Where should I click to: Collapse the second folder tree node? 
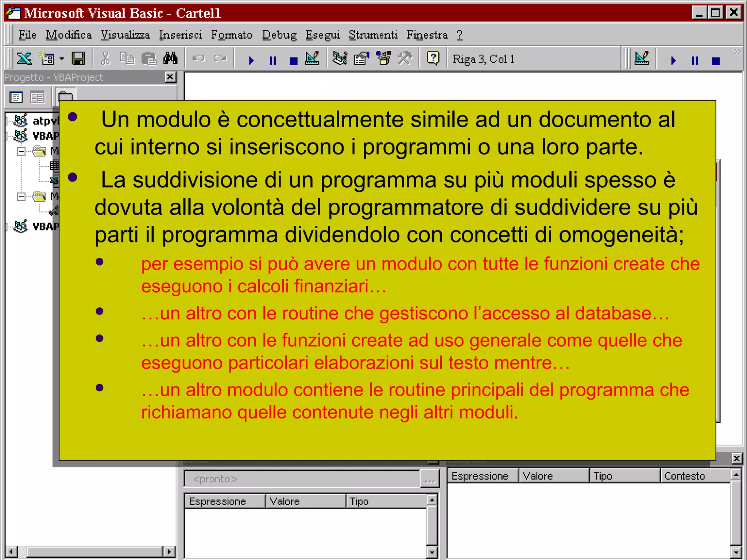click(21, 197)
